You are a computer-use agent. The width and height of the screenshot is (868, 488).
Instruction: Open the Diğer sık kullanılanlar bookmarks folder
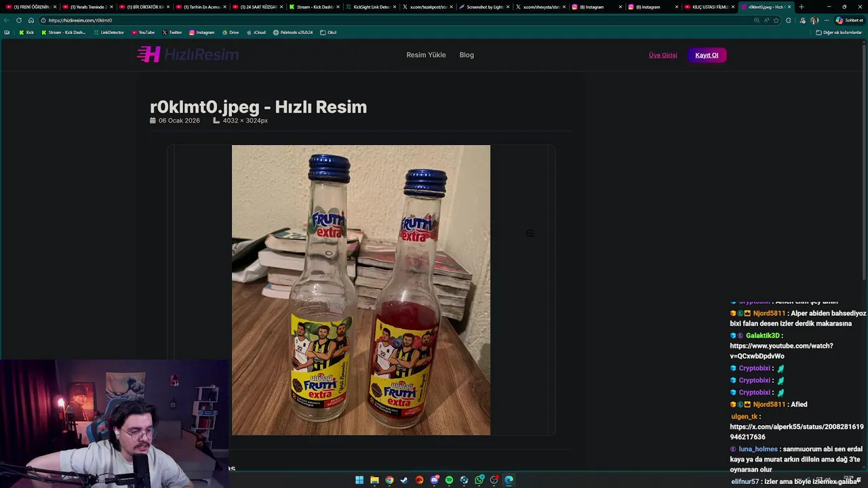click(839, 33)
